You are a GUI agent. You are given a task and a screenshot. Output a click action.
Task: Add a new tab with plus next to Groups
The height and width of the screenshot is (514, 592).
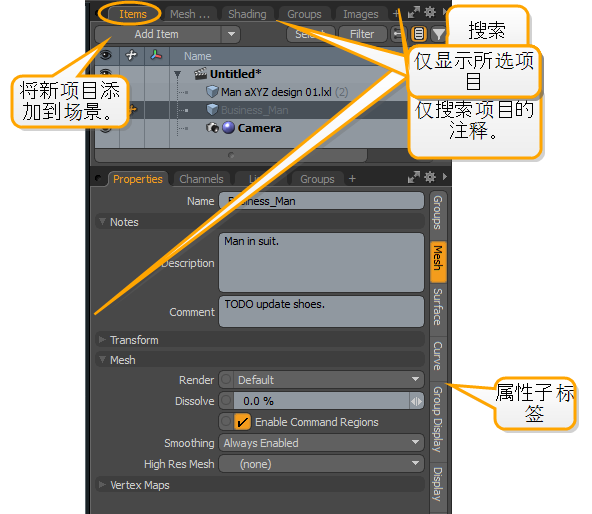(x=352, y=179)
